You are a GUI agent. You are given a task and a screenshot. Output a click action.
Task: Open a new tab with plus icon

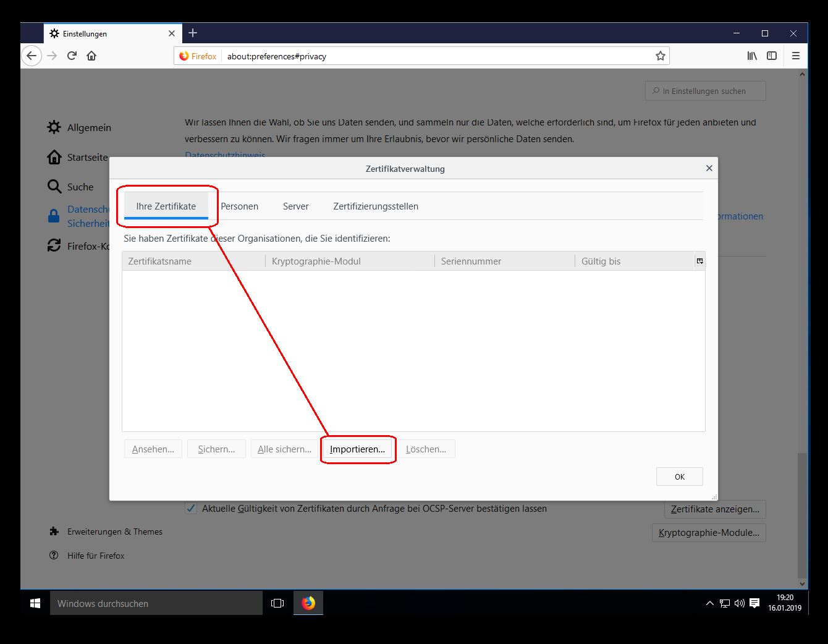pyautogui.click(x=193, y=33)
